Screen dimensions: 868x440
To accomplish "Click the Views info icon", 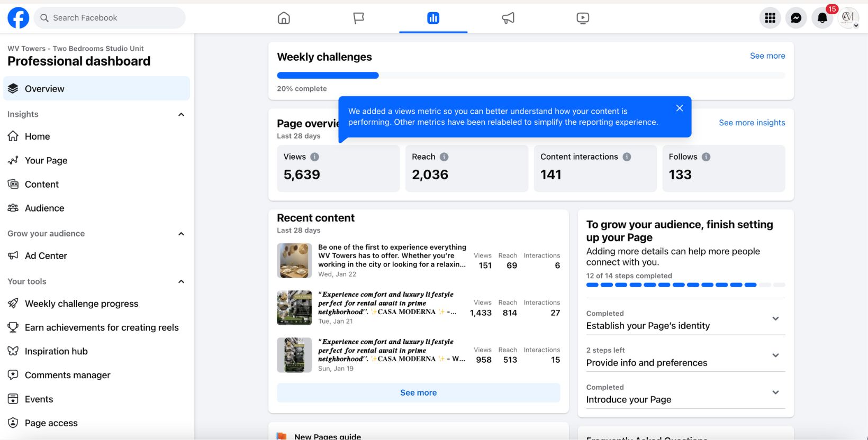I will 314,157.
